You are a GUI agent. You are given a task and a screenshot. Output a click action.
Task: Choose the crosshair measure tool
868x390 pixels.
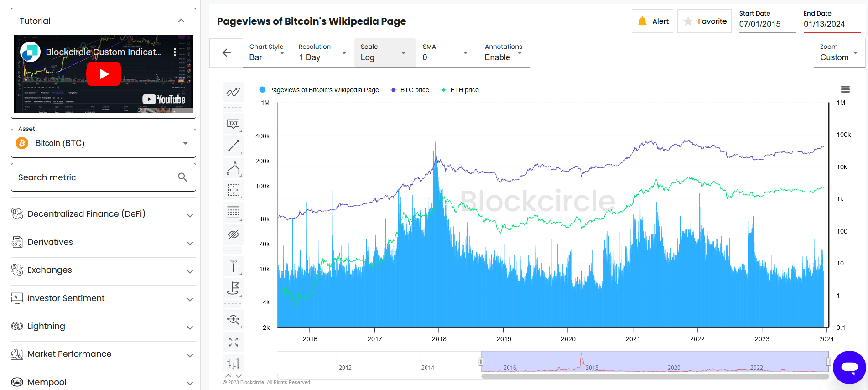[x=233, y=190]
